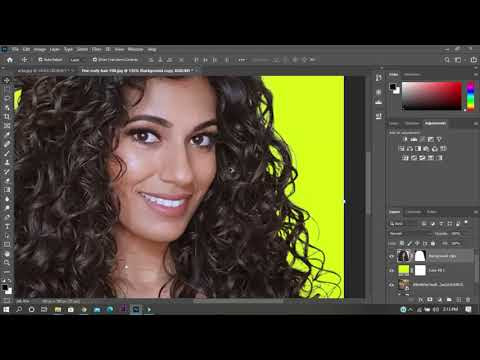Image resolution: width=480 pixels, height=360 pixels.
Task: Click the three-dots more options button
Action: tap(242, 60)
